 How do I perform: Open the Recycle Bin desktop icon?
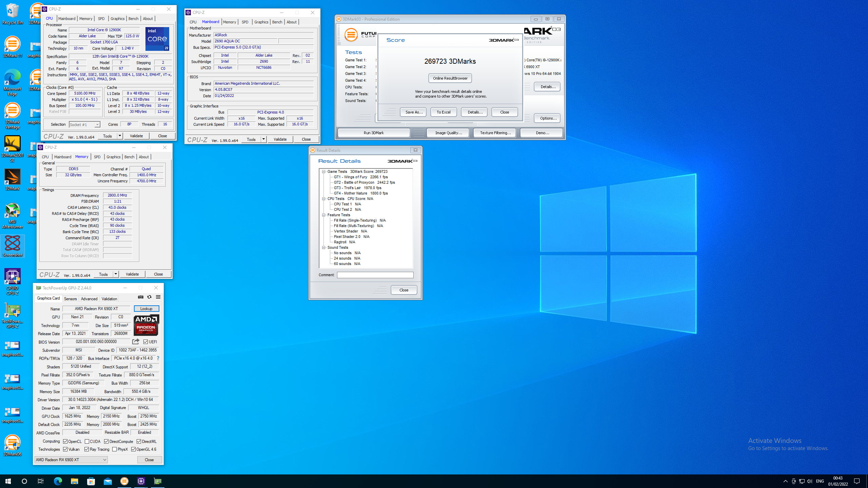(x=12, y=14)
